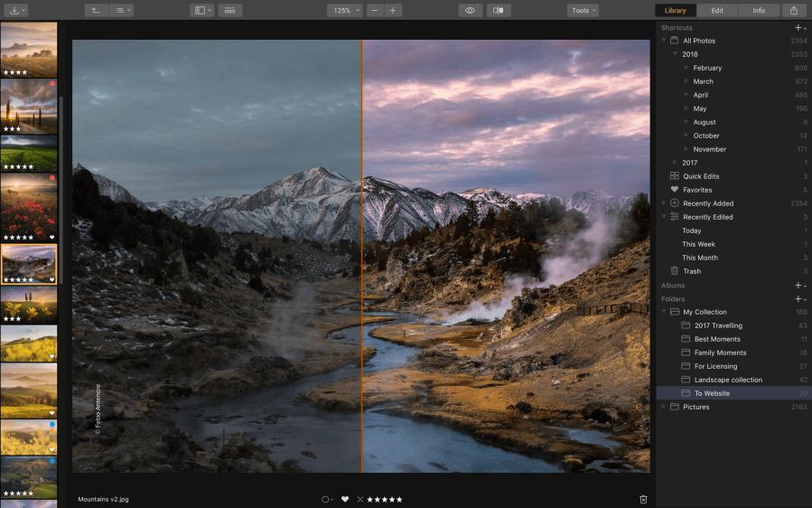Click the share/export icon
Viewport: 812px width, 508px height.
point(793,11)
